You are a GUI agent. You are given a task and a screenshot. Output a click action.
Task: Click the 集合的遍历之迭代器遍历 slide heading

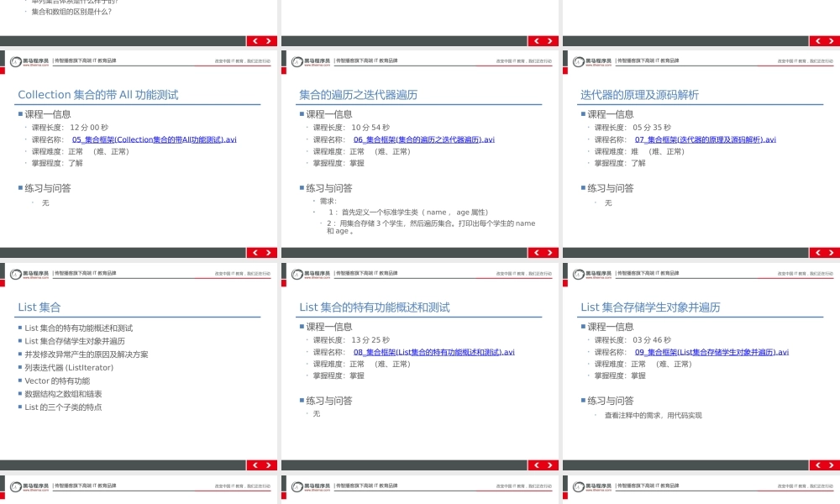[x=360, y=95]
